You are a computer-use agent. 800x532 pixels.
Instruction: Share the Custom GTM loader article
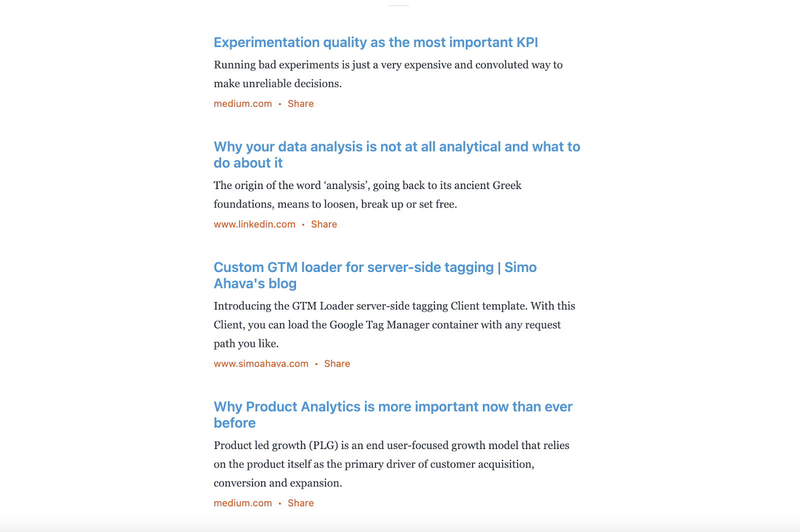pos(337,363)
